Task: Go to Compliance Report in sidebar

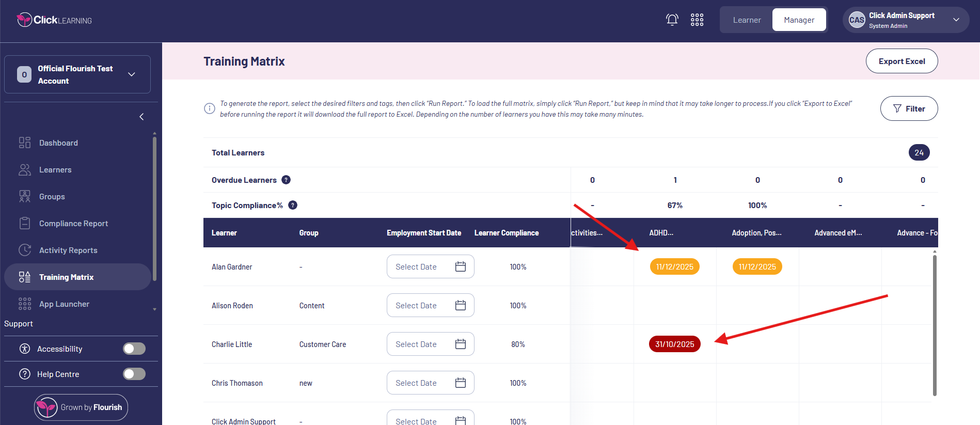Action: pyautogui.click(x=73, y=224)
